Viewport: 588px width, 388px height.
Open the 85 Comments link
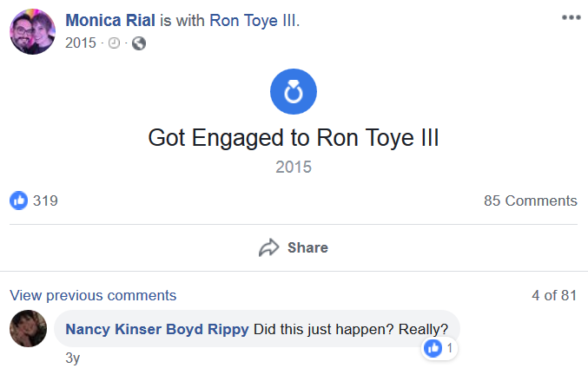pyautogui.click(x=531, y=201)
